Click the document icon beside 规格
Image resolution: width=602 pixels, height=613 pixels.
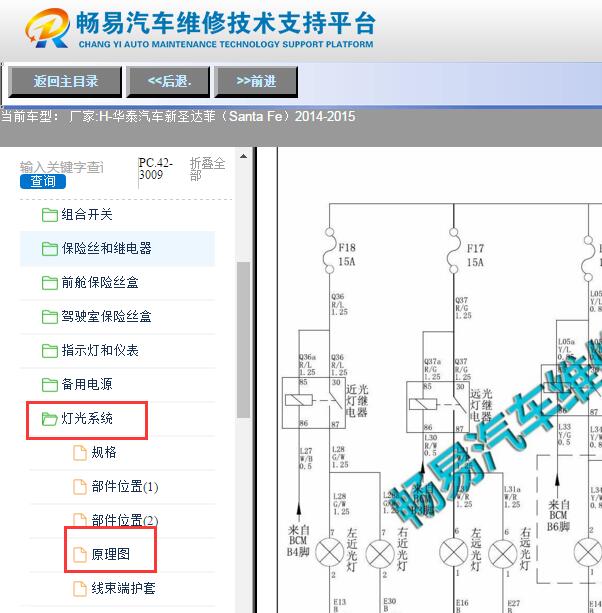[x=80, y=453]
